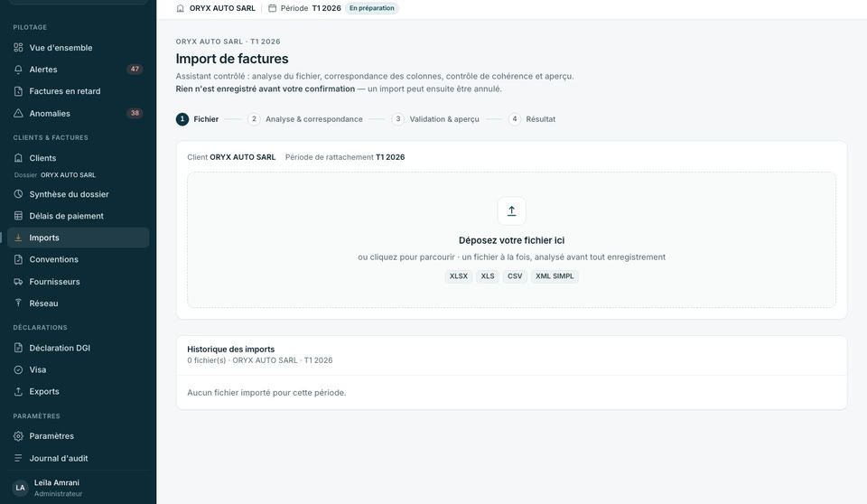This screenshot has width=867, height=504.
Task: Open Journal d'audit
Action: 78,458
